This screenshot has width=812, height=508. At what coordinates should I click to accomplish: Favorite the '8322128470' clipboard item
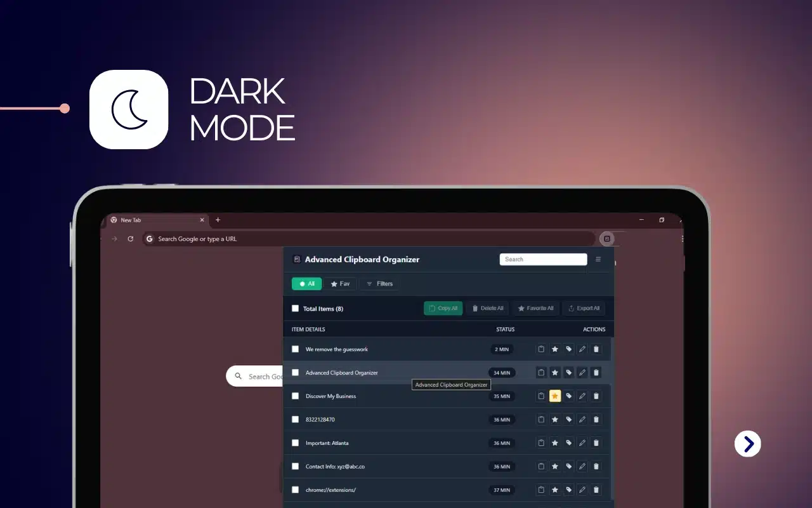click(x=555, y=420)
